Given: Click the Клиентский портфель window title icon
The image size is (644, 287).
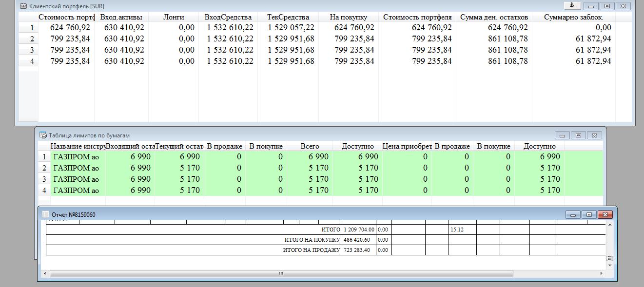Looking at the screenshot, I should 23,6.
